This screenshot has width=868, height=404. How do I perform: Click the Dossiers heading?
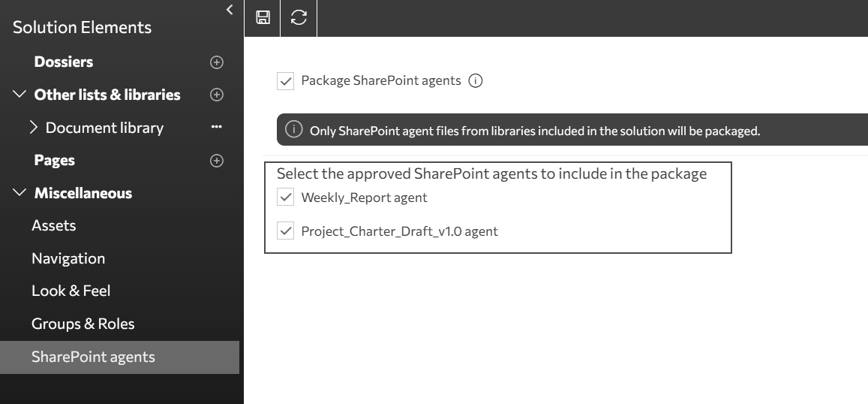tap(64, 62)
